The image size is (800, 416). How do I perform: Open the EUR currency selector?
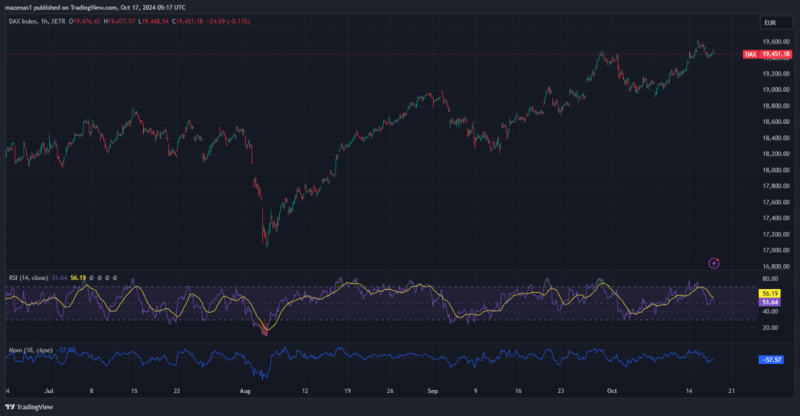click(776, 22)
